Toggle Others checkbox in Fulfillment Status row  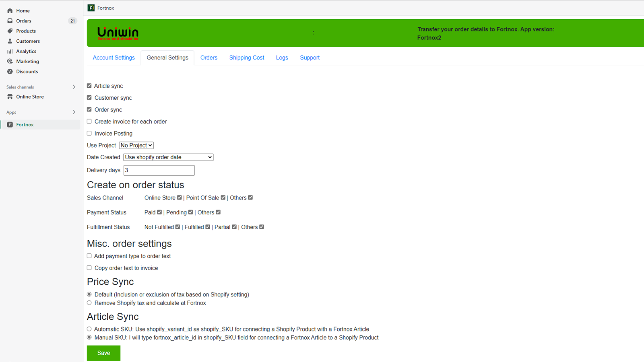[x=262, y=227]
